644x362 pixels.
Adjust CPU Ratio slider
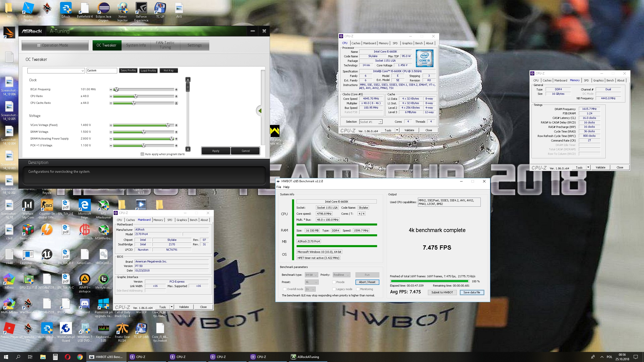point(136,96)
